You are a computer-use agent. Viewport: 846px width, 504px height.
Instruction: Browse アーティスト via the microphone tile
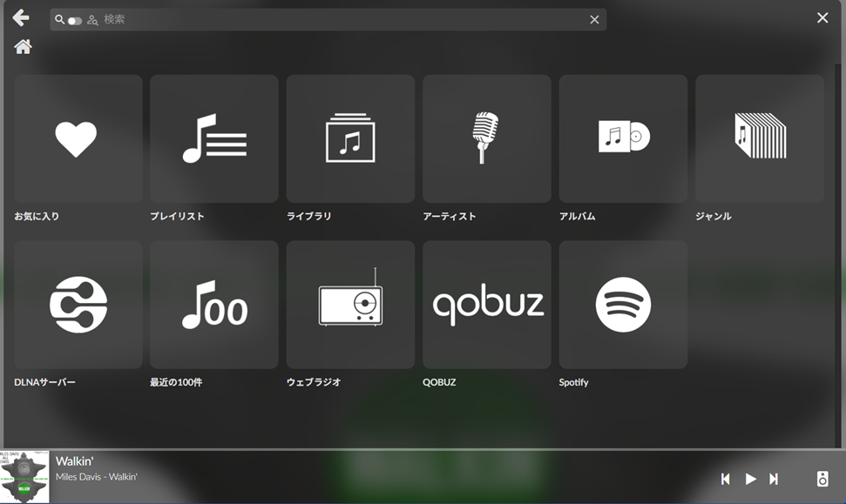pos(487,138)
